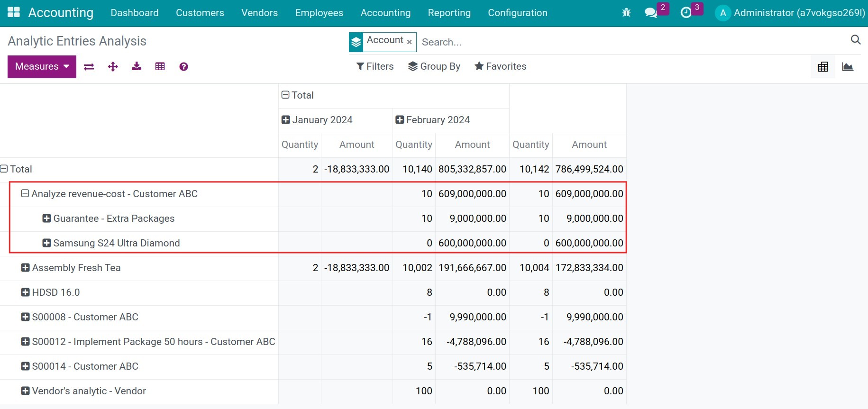Sort by the totals Amount column header

coord(589,145)
